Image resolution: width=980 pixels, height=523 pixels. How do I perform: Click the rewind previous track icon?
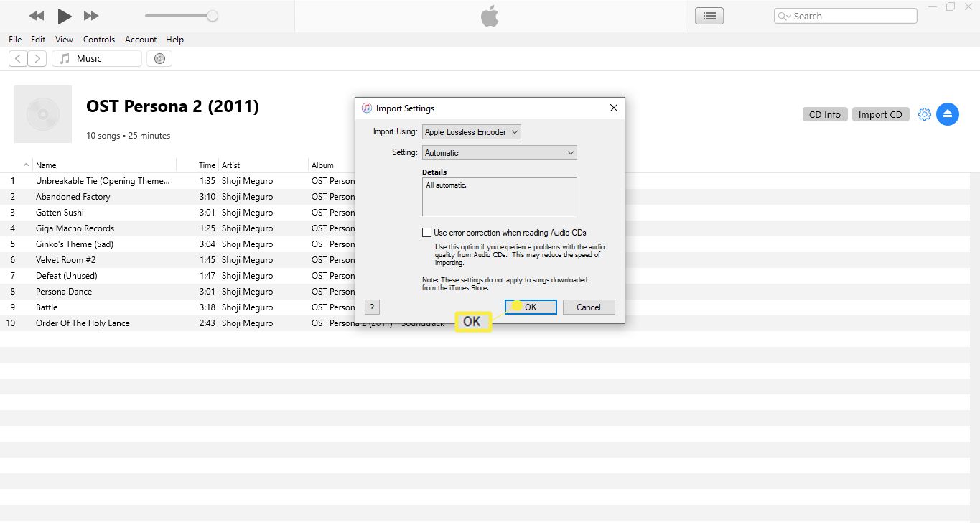tap(37, 16)
